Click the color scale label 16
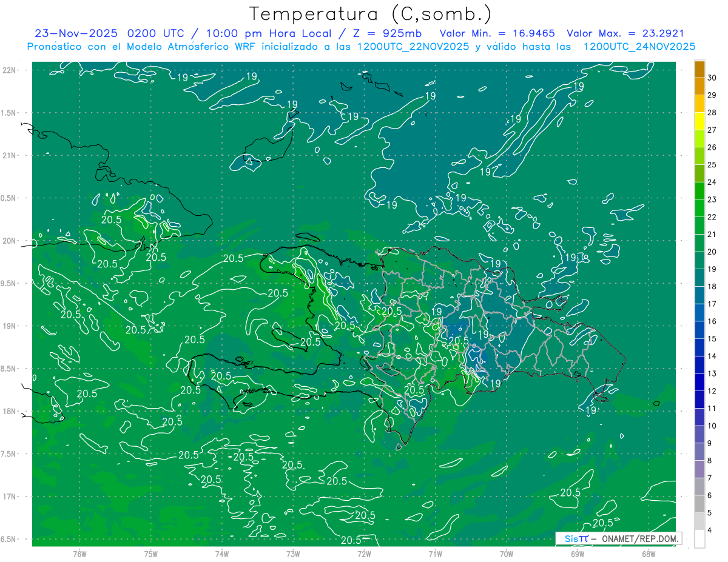 pos(712,321)
